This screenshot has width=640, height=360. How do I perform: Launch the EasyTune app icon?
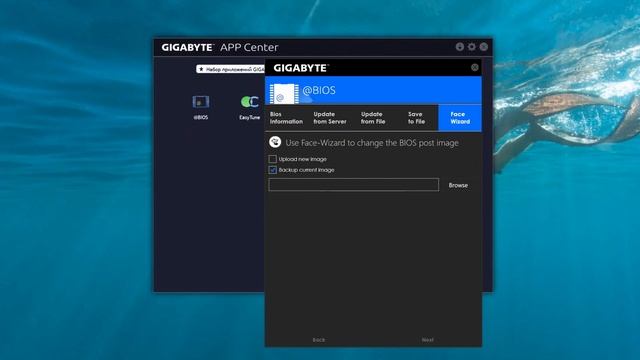[249, 102]
